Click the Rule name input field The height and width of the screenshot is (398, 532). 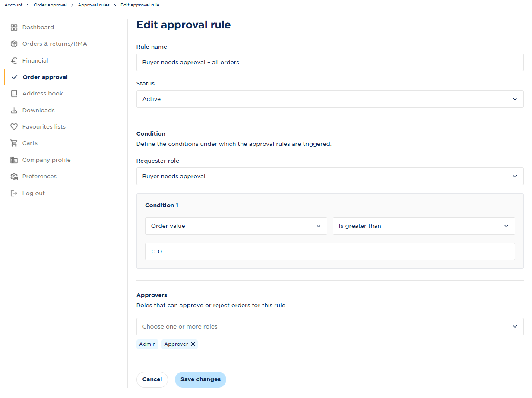click(x=330, y=63)
